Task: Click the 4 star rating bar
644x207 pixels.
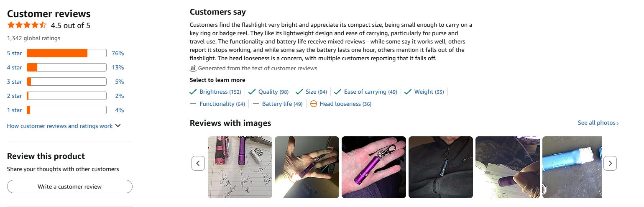Action: pyautogui.click(x=66, y=67)
